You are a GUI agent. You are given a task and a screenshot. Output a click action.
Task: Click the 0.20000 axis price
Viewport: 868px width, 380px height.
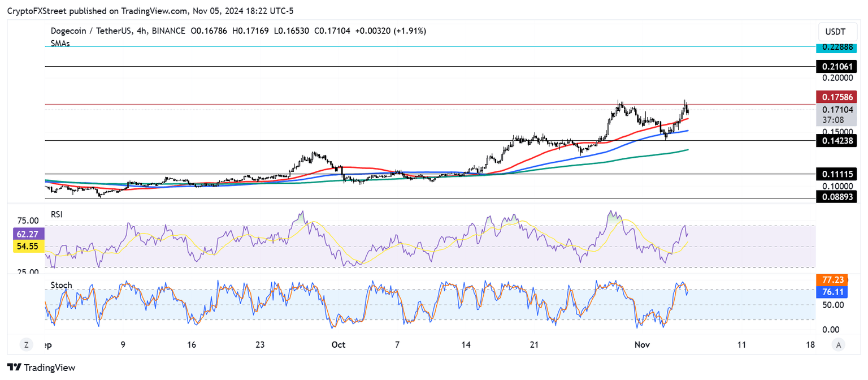click(836, 77)
